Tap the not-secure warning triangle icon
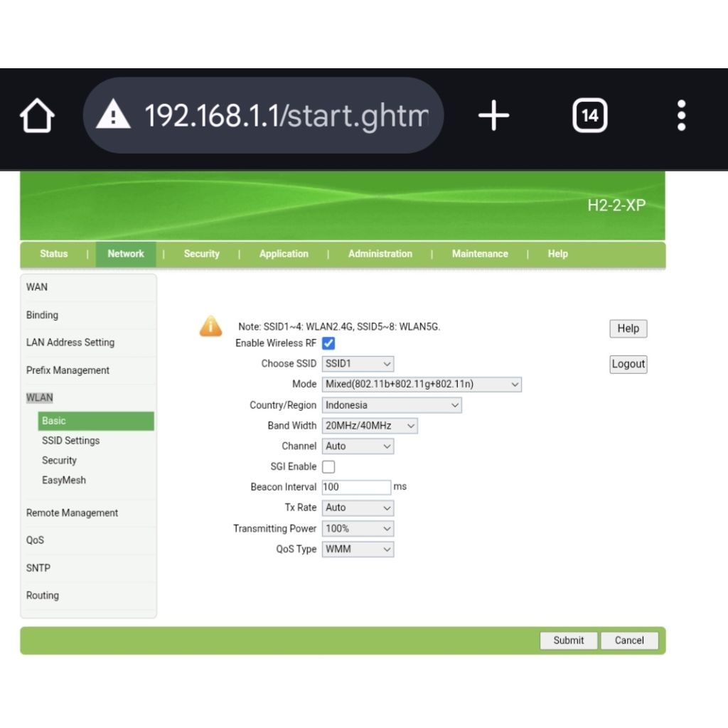Viewport: 728px width, 728px height. click(114, 115)
